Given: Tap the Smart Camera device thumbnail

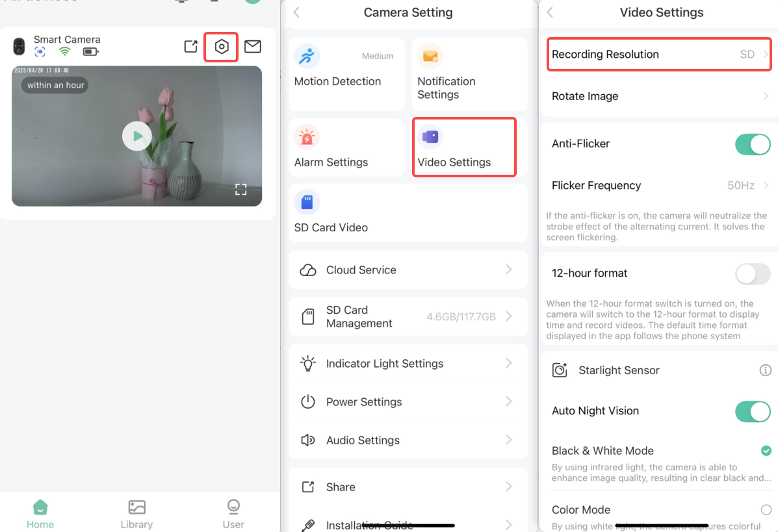Looking at the screenshot, I should [x=19, y=46].
